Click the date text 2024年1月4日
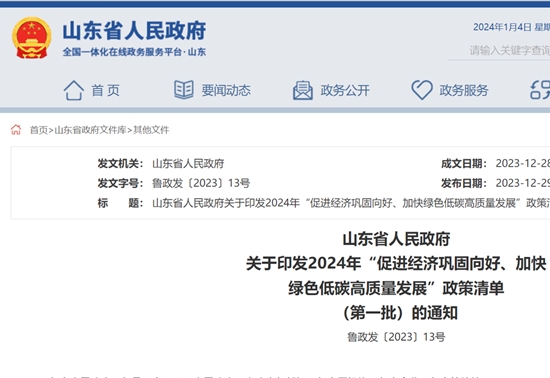550x378 pixels. click(502, 27)
